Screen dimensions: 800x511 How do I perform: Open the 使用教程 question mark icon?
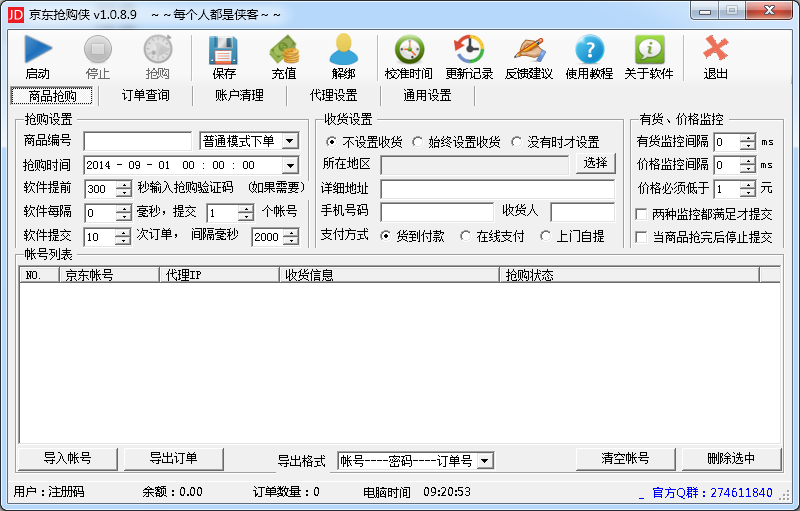click(589, 49)
